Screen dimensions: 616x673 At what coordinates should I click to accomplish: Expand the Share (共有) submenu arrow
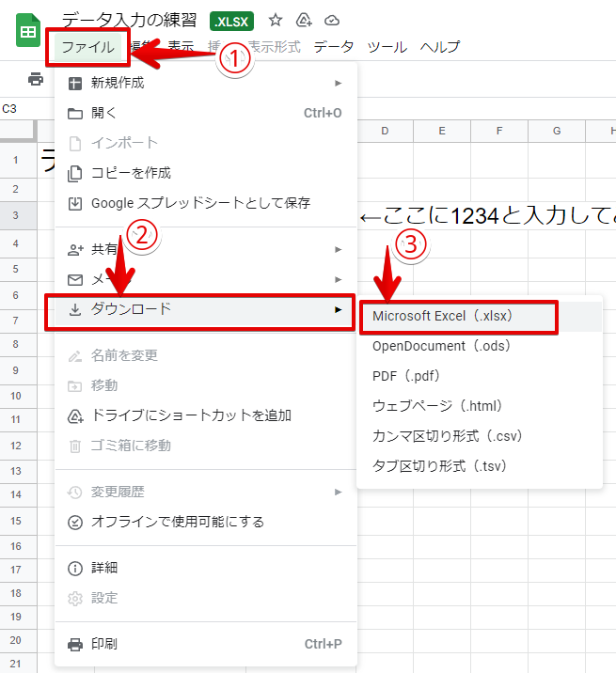[338, 250]
